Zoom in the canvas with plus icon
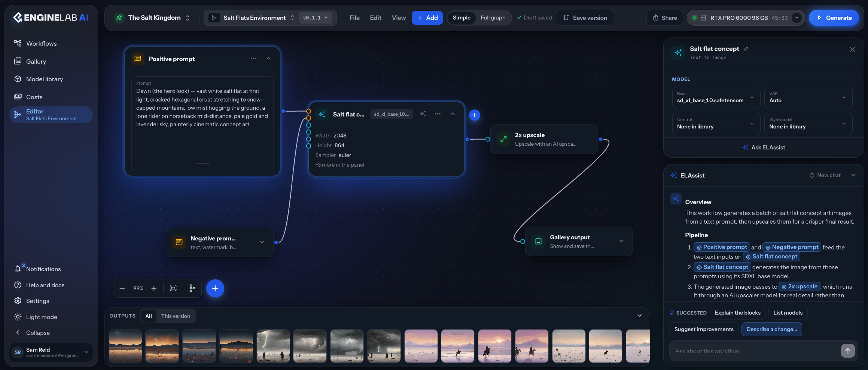Screen dimensions: 868x370 (x=154, y=288)
